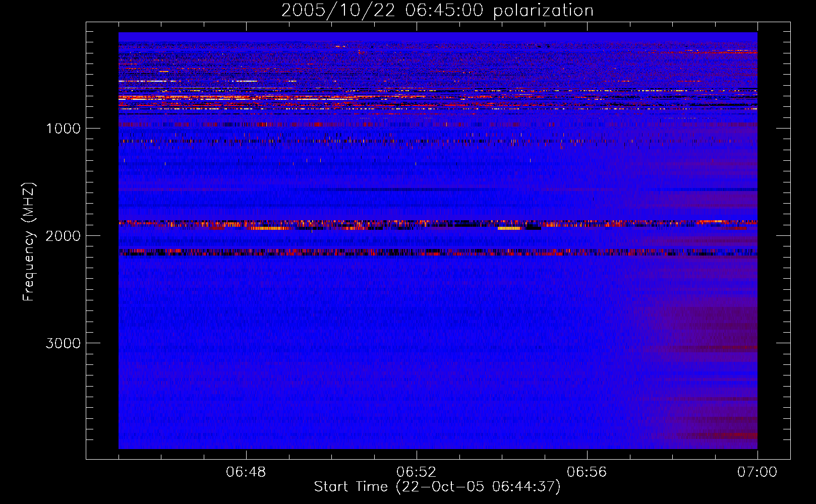Click the 06:56 time tick label
The height and width of the screenshot is (504, 816).
pos(587,472)
